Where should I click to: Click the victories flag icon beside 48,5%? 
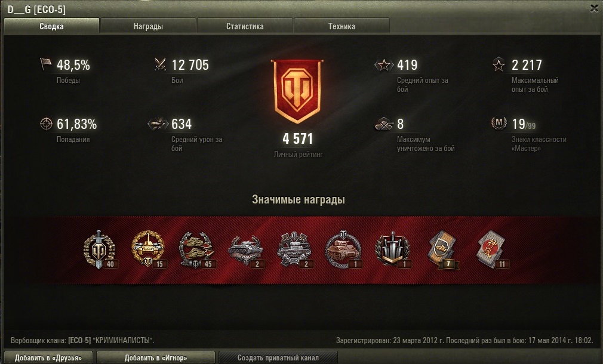tap(46, 64)
